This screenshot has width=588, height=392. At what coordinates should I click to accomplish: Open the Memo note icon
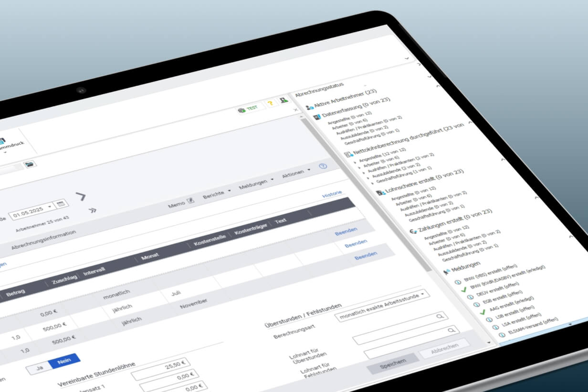pyautogui.click(x=190, y=201)
